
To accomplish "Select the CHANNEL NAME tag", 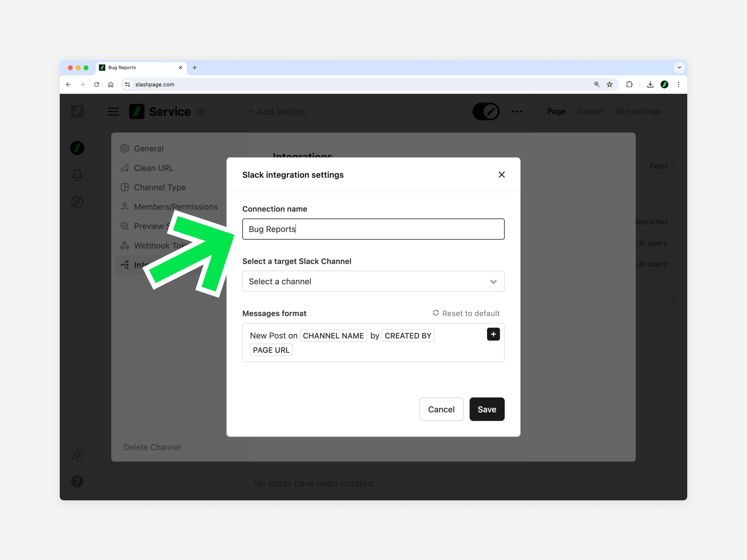I will click(x=333, y=336).
